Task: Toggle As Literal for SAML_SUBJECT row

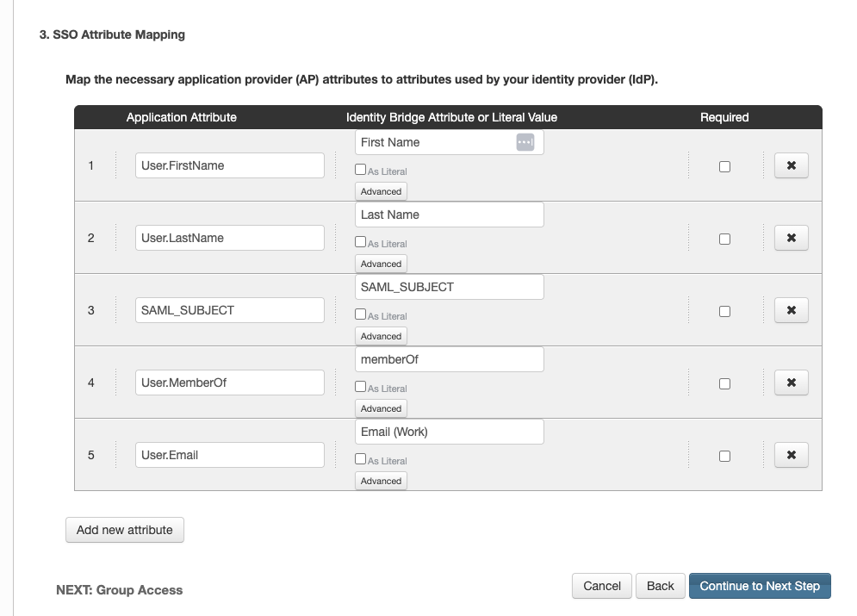Action: click(360, 314)
